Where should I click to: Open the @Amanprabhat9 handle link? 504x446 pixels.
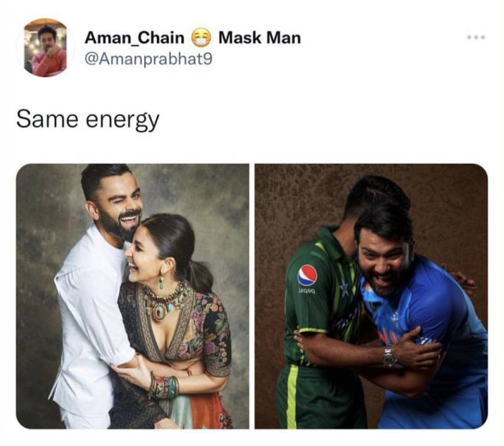coord(148,59)
